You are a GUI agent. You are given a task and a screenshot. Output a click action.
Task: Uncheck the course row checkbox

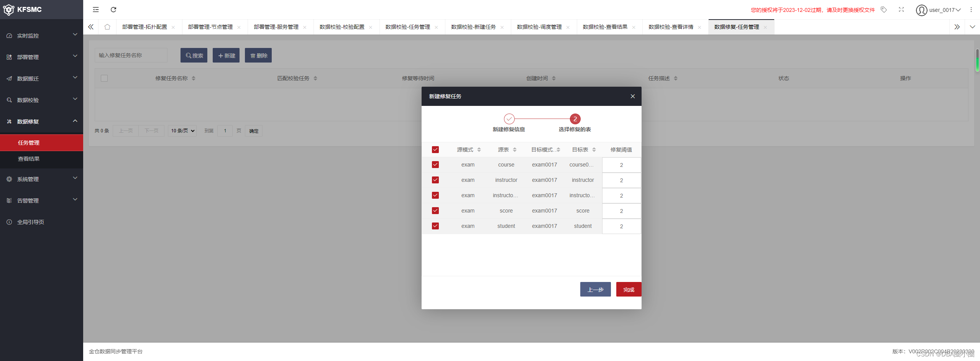coord(435,165)
